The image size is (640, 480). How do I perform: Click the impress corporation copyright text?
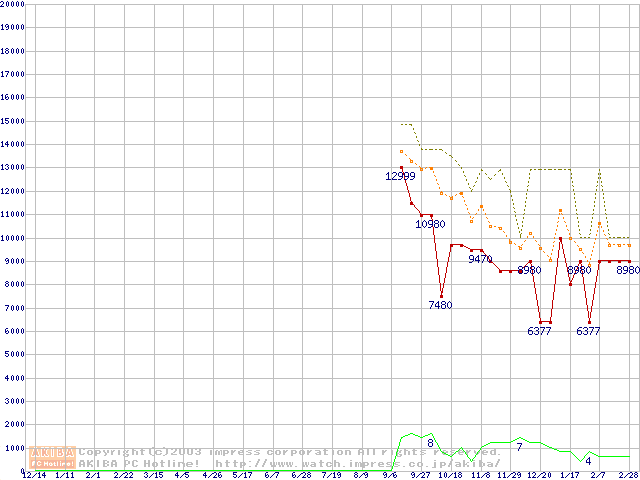coord(290,452)
